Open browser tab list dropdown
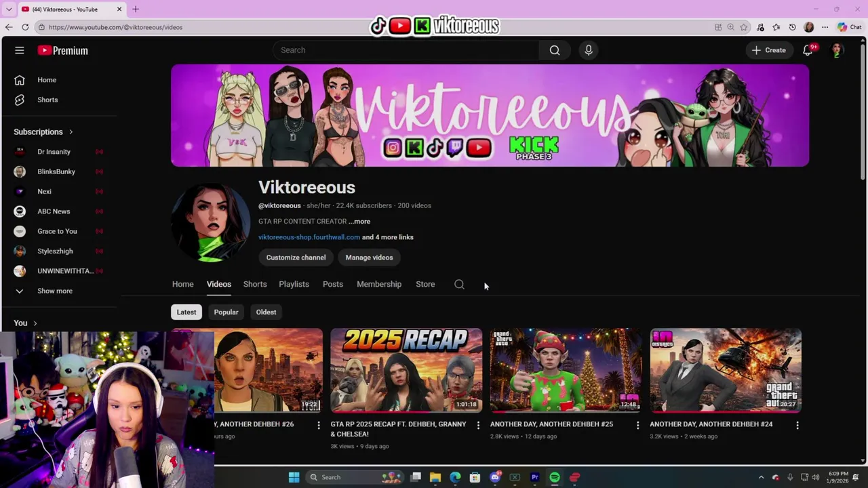The image size is (868, 488). (9, 9)
